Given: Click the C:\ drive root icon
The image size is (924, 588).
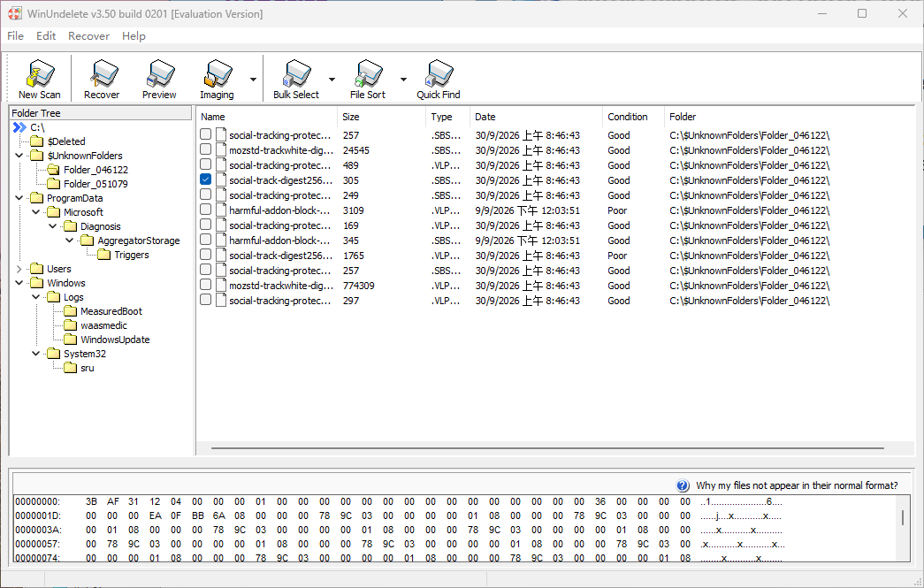Looking at the screenshot, I should point(19,127).
